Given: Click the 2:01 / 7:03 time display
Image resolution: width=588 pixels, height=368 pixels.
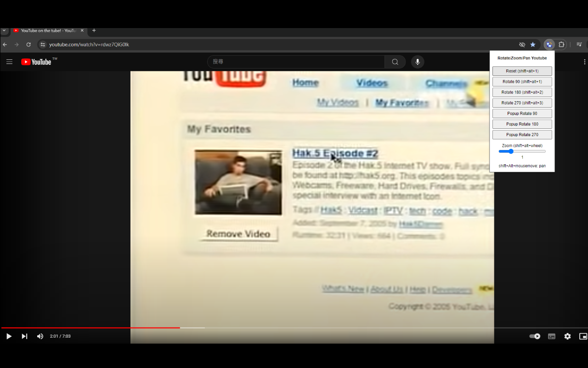Looking at the screenshot, I should (60, 336).
